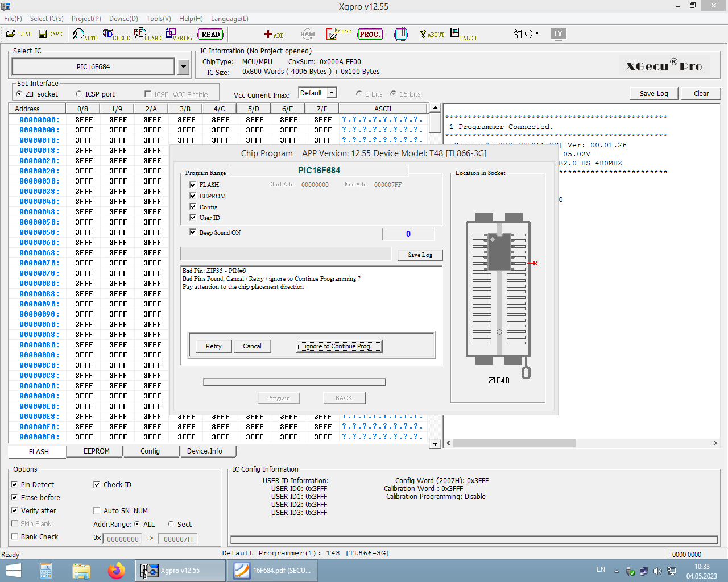
Task: Click the LOAD file toolbar icon
Action: coord(19,34)
